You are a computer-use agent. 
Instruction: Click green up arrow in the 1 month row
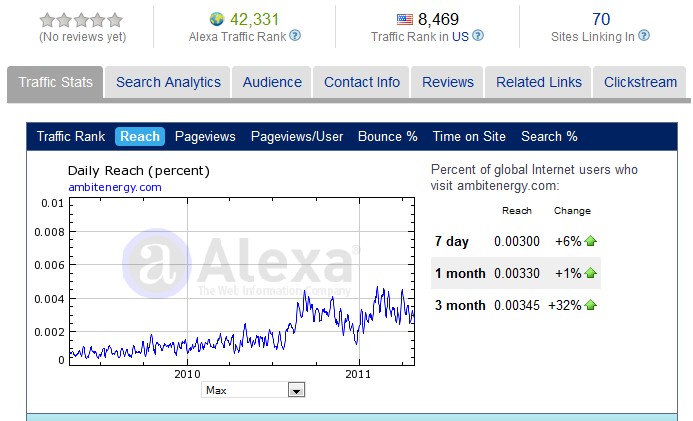point(590,273)
